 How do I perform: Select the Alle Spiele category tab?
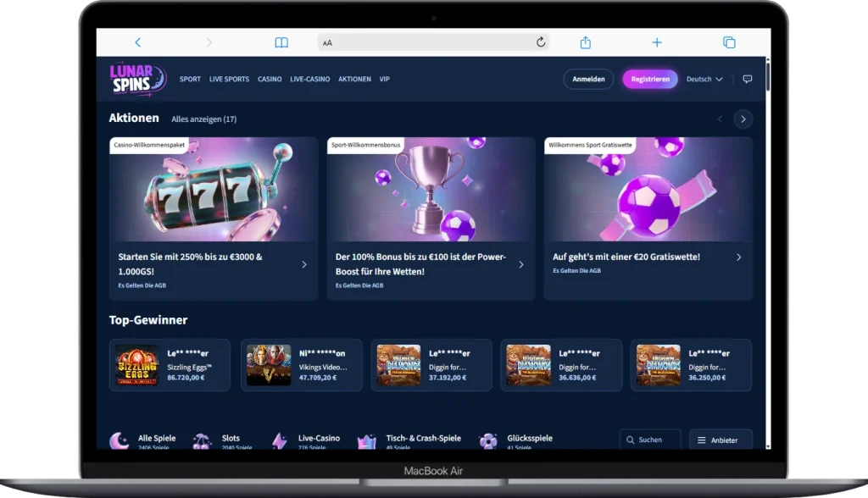click(143, 440)
